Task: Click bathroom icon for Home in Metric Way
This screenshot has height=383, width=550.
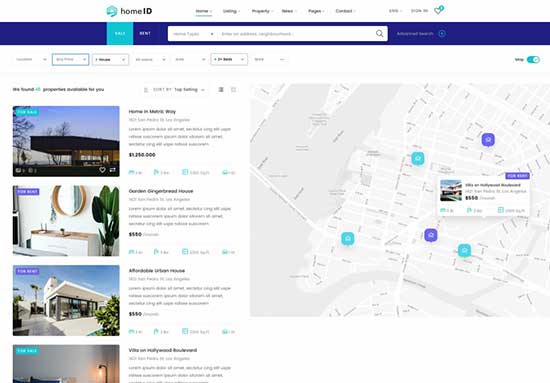Action: click(x=156, y=172)
